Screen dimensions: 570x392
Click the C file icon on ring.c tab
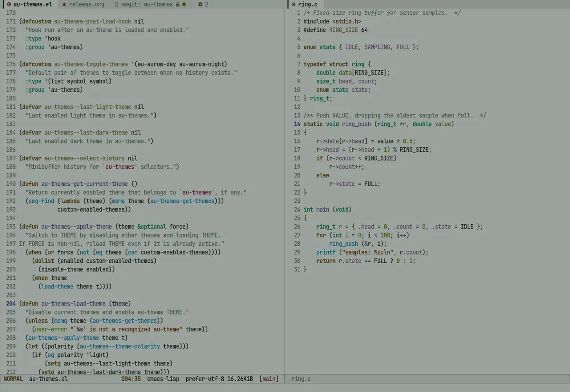[294, 4]
